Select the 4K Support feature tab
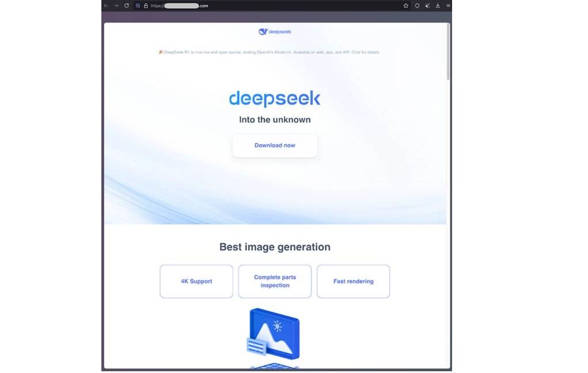Viewport: 588px width, 373px height. click(196, 281)
